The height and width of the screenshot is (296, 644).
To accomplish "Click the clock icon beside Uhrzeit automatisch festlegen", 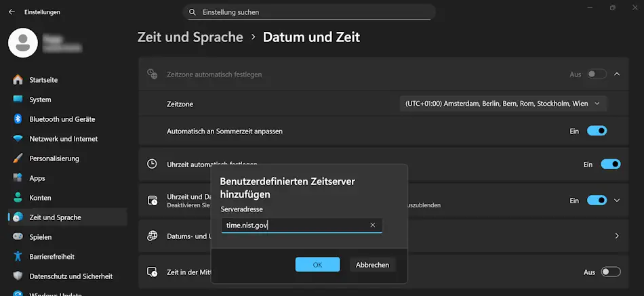I will 152,164.
